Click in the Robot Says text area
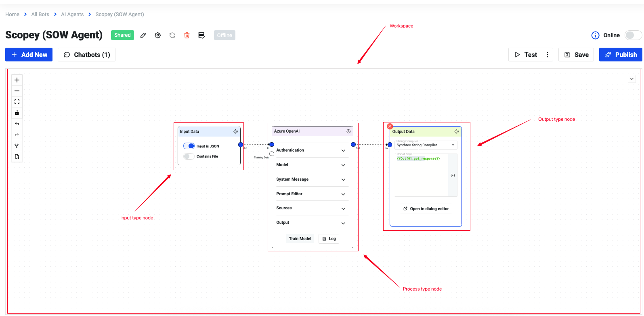 tap(422, 175)
